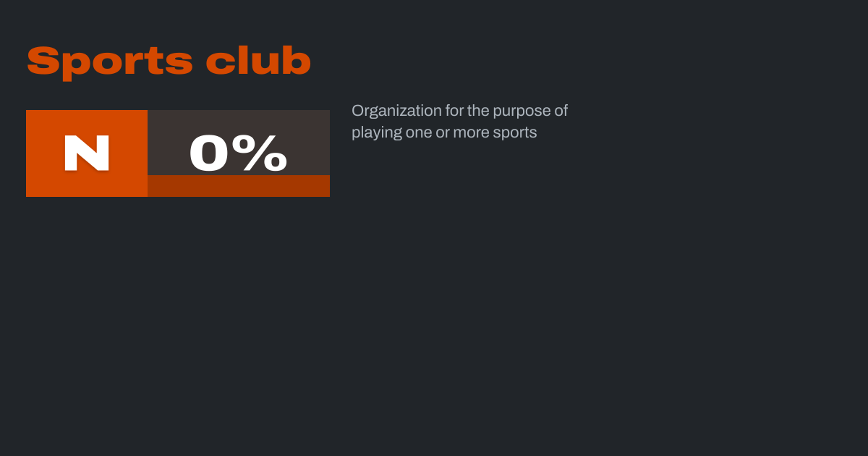Click the word sports in description
The height and width of the screenshot is (456, 868).
pyautogui.click(x=516, y=133)
